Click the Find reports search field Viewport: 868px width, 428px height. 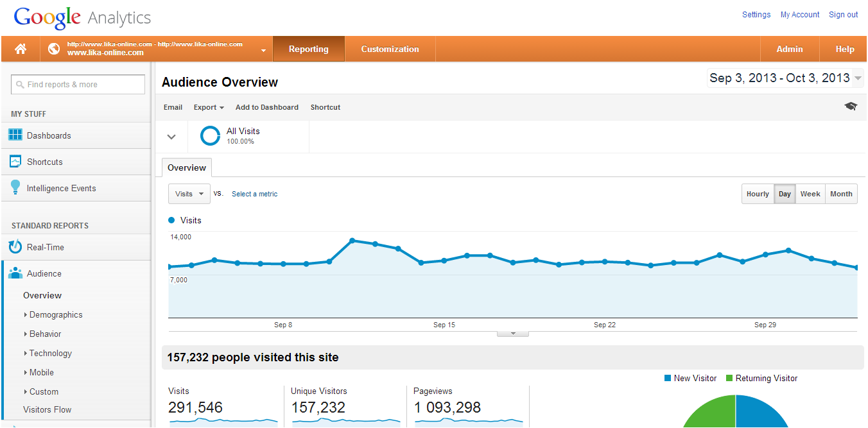coord(78,85)
